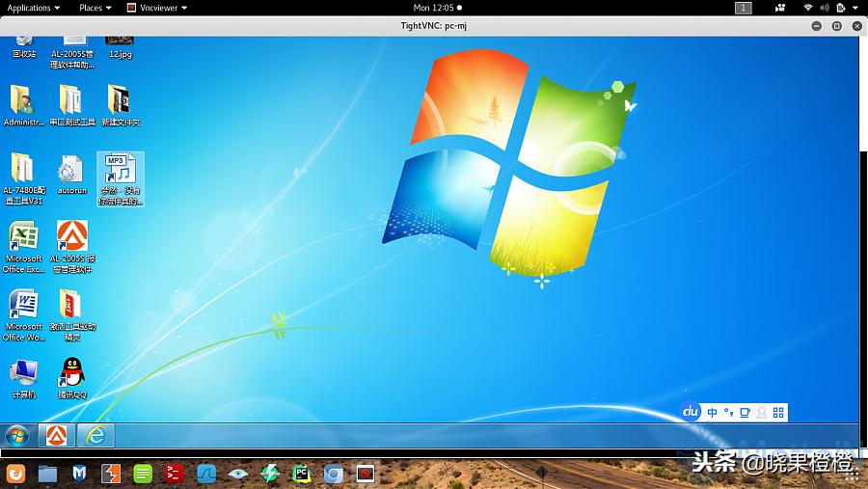Image resolution: width=868 pixels, height=489 pixels.
Task: Expand the system status menu arrow
Action: pos(854,8)
